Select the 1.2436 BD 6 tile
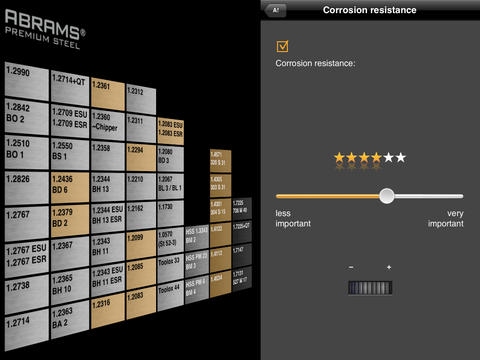This screenshot has height=360, width=480. click(x=70, y=187)
